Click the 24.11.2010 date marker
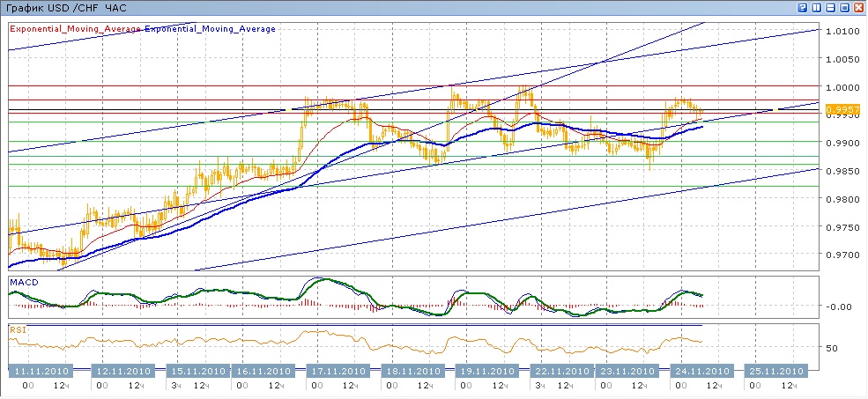 pyautogui.click(x=701, y=370)
